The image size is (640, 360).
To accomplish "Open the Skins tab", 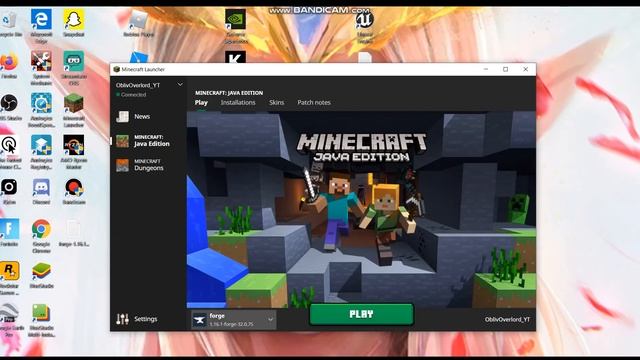I will pos(276,102).
